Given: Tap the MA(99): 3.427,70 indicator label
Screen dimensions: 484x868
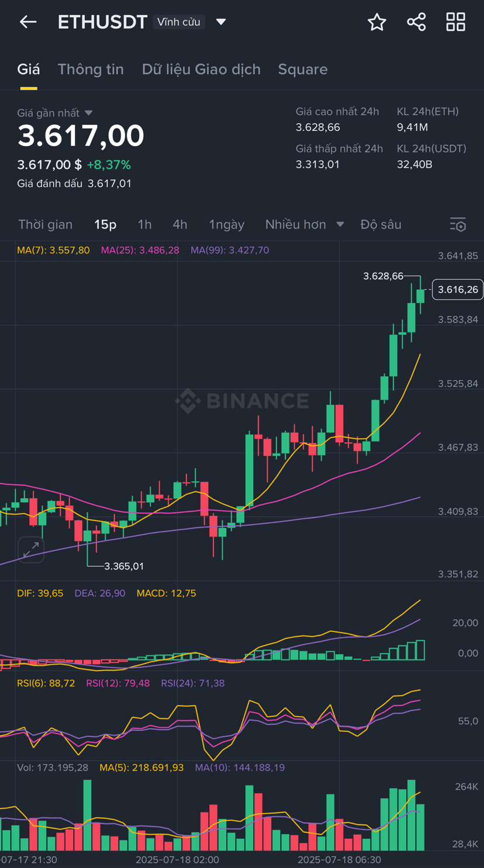Looking at the screenshot, I should click(x=230, y=250).
